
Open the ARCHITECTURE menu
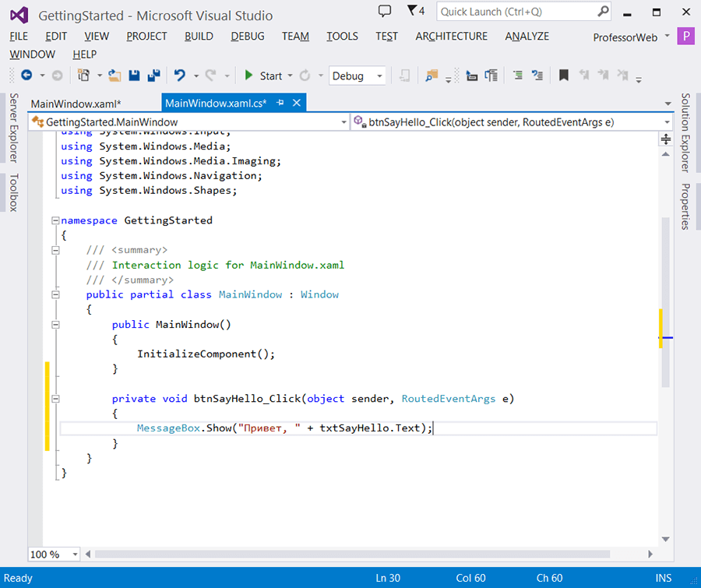pyautogui.click(x=452, y=37)
